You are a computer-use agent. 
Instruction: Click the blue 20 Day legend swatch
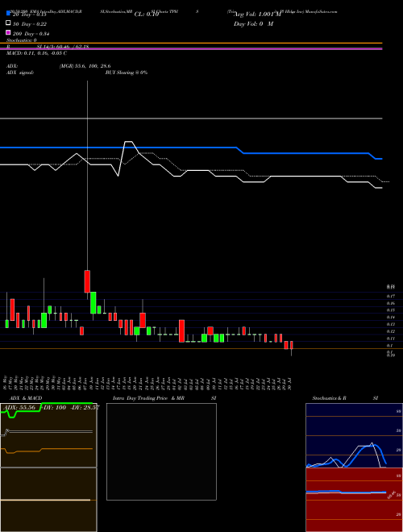pyautogui.click(x=8, y=14)
